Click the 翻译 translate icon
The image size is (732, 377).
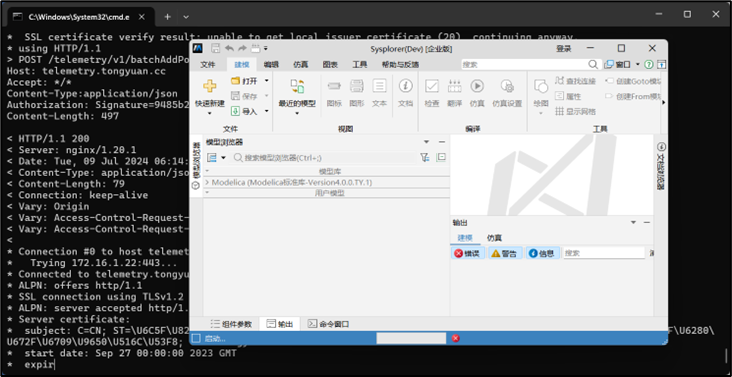(x=454, y=86)
